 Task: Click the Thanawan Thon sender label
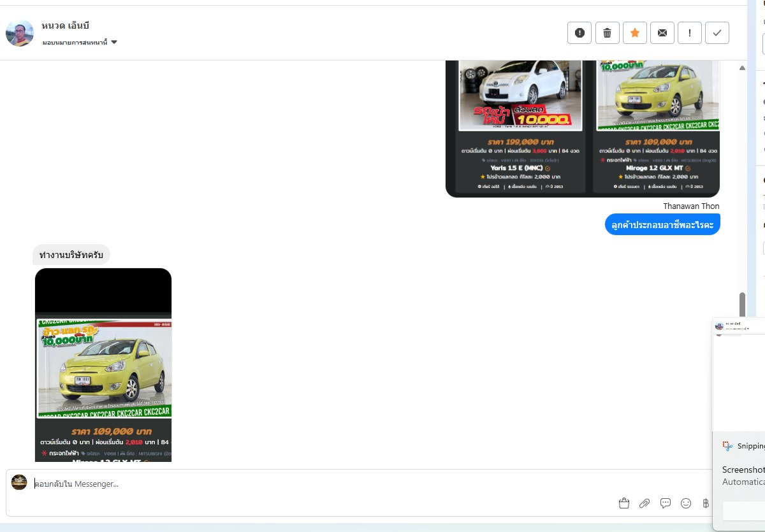(x=691, y=206)
